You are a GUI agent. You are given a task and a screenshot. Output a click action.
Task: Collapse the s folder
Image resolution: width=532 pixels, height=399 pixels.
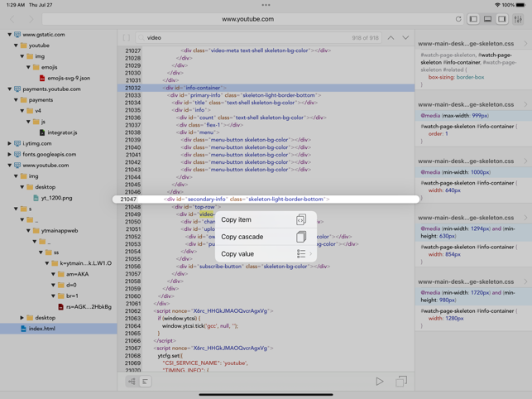click(x=16, y=209)
